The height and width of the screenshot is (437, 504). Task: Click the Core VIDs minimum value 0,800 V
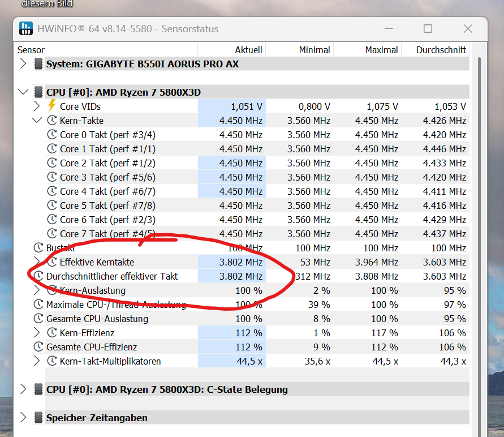[x=315, y=106]
